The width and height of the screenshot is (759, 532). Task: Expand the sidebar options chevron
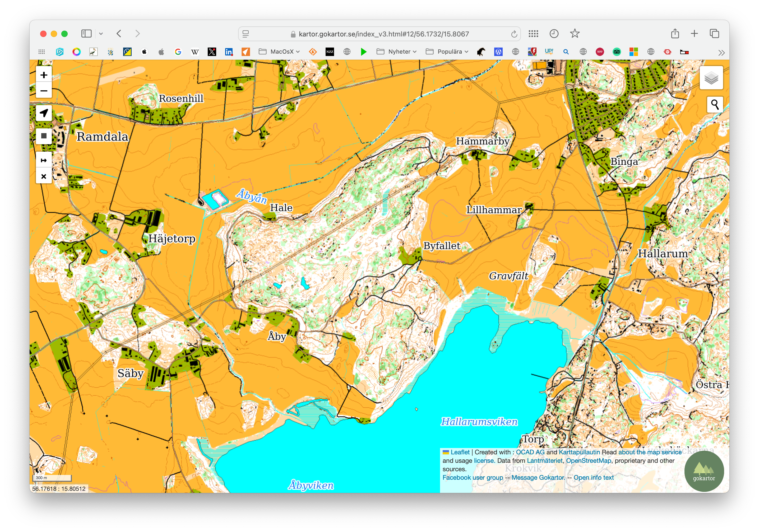coord(101,34)
